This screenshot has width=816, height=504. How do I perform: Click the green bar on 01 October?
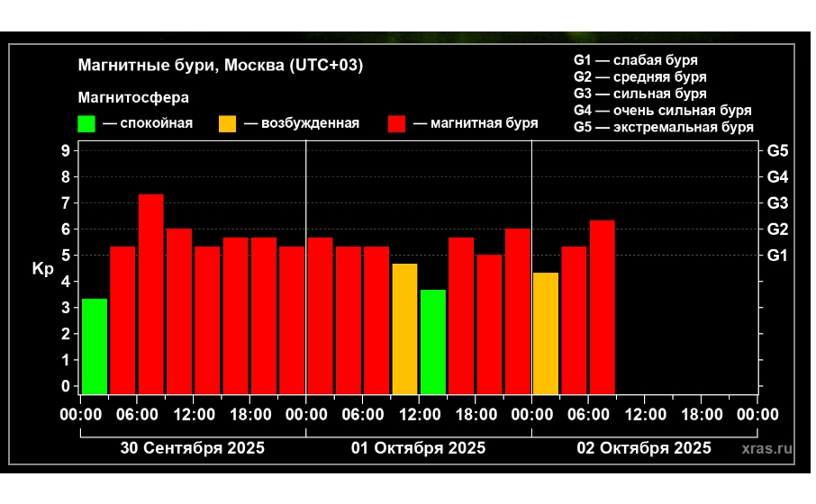(x=432, y=341)
